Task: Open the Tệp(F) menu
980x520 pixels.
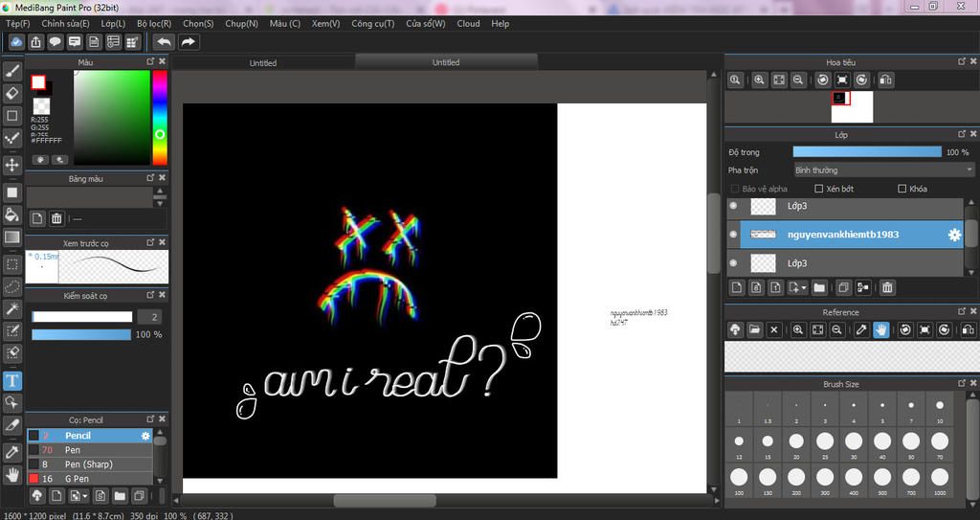Action: coord(17,23)
